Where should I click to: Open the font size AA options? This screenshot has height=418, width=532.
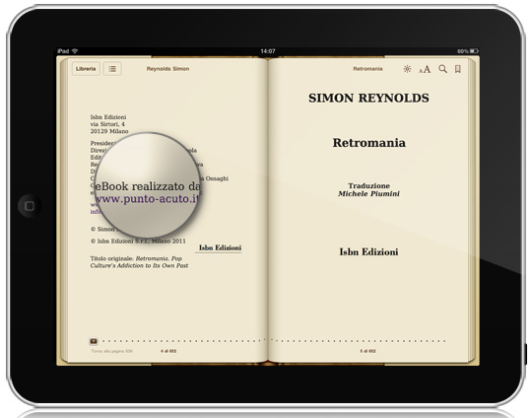425,69
